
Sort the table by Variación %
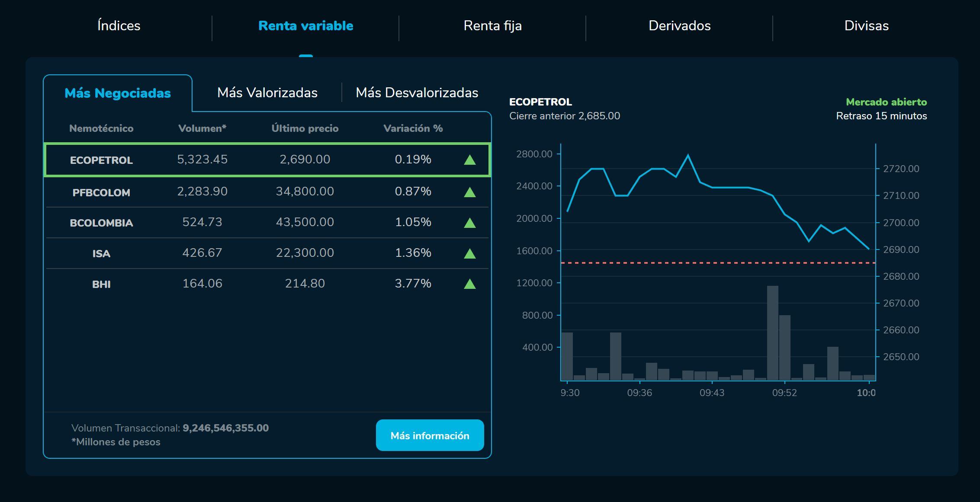click(x=413, y=128)
